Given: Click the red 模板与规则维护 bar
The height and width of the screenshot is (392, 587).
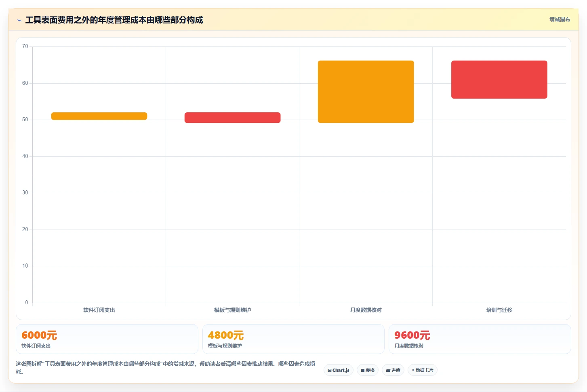Looking at the screenshot, I should click(232, 118).
